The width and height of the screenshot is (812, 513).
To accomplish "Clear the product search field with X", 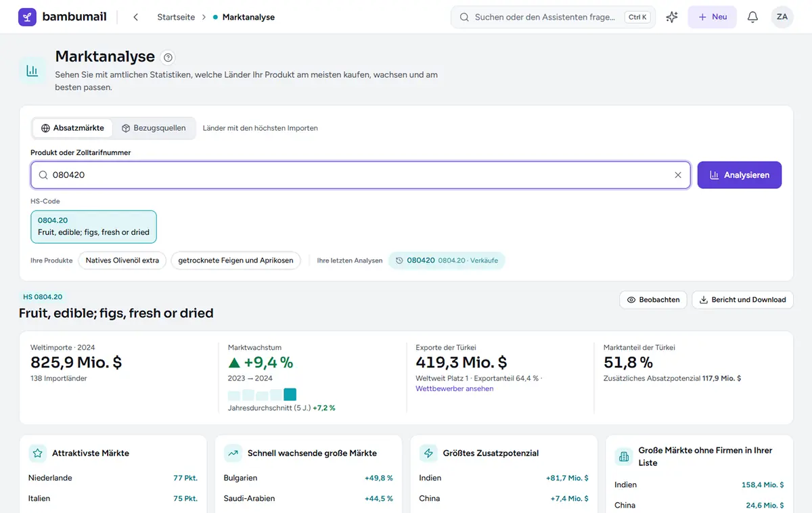I will (678, 175).
